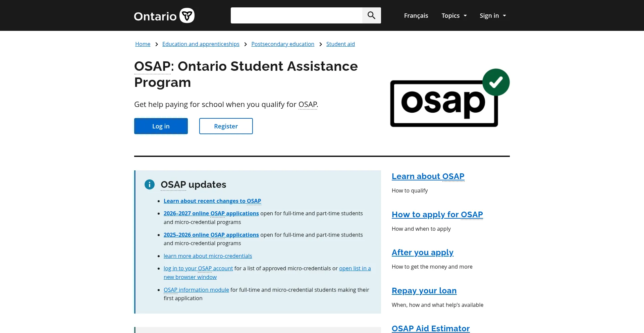Click 'When, how and what help's available'
The height and width of the screenshot is (333, 644).
pyautogui.click(x=437, y=305)
